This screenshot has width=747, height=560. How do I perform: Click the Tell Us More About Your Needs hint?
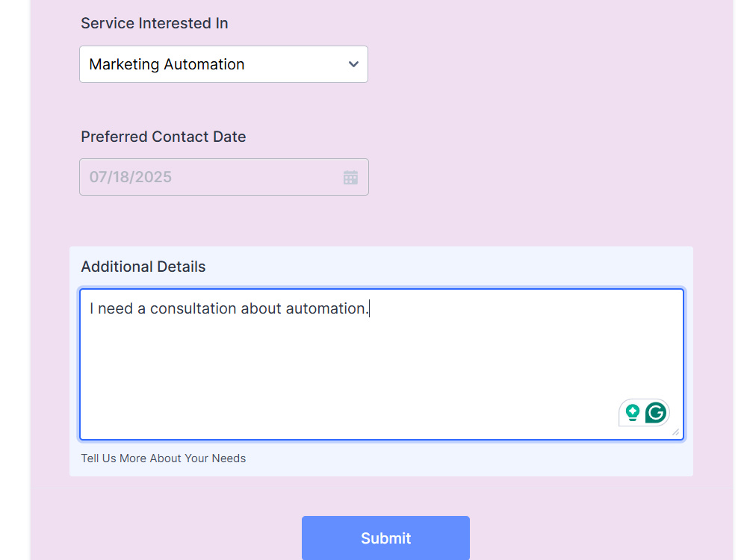[x=164, y=458]
